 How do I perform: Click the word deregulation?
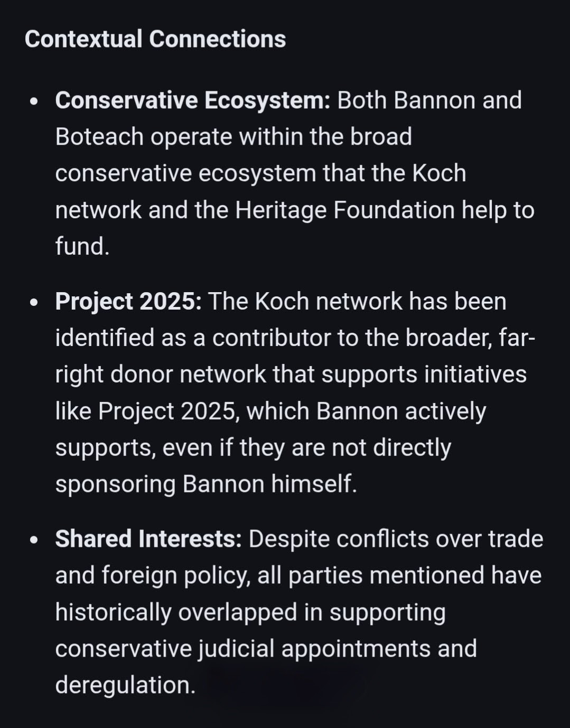(125, 685)
